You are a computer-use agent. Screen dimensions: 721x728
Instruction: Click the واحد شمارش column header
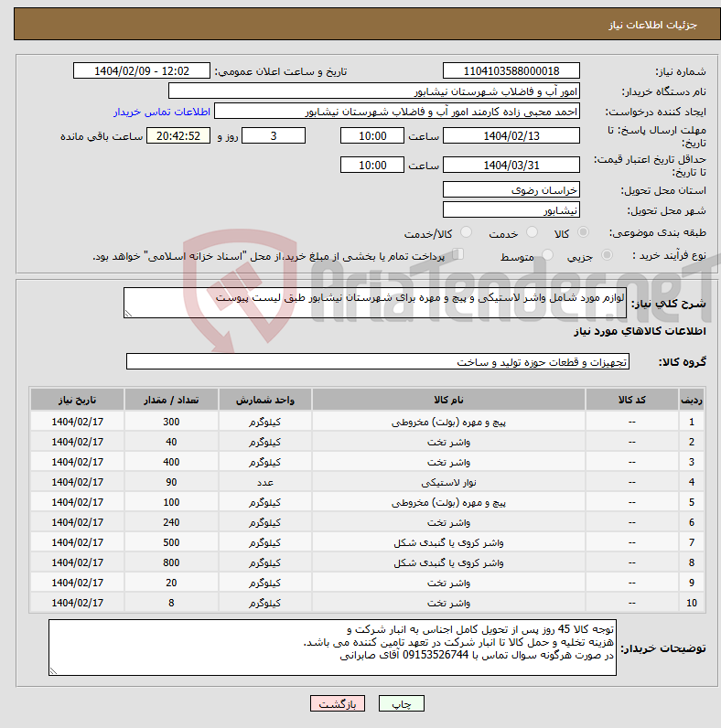coord(264,400)
